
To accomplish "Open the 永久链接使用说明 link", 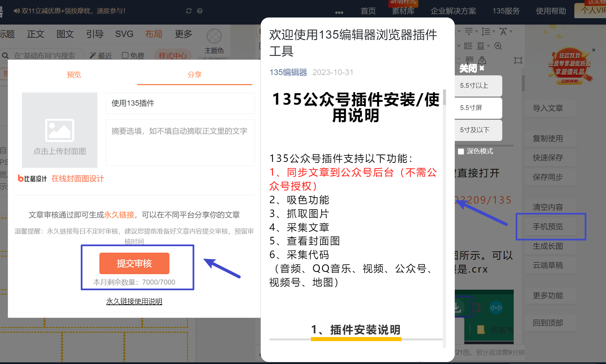I will tap(134, 301).
